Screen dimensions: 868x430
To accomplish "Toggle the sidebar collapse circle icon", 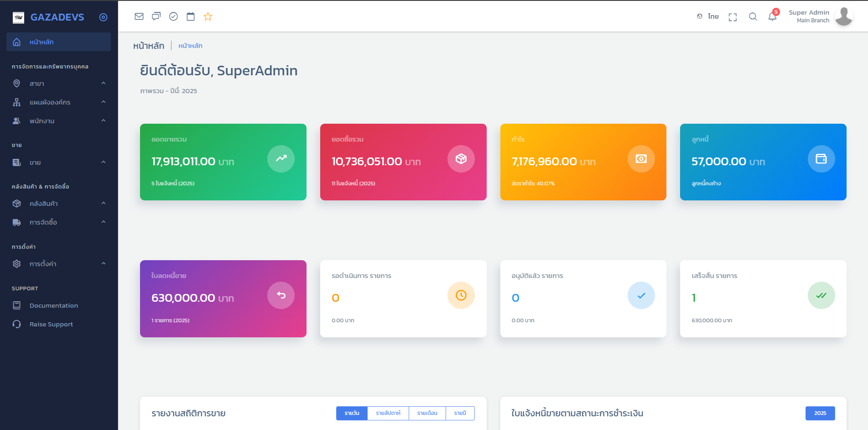I will 104,17.
